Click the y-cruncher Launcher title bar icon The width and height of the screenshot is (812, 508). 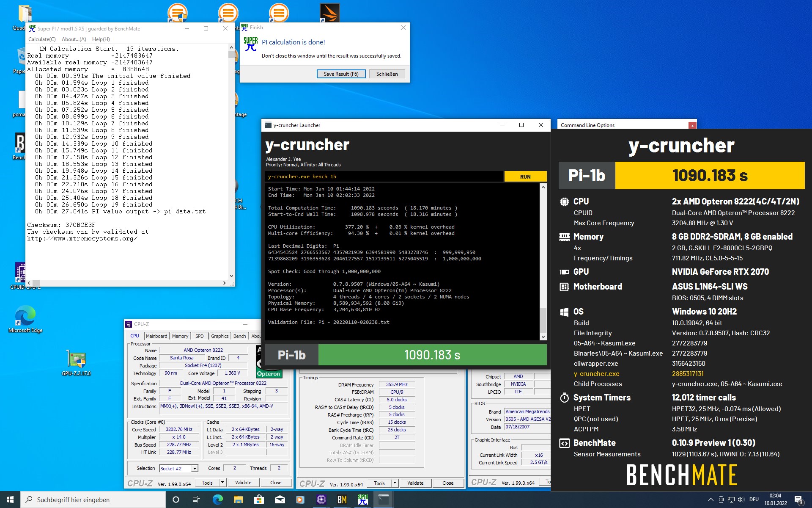pos(268,125)
